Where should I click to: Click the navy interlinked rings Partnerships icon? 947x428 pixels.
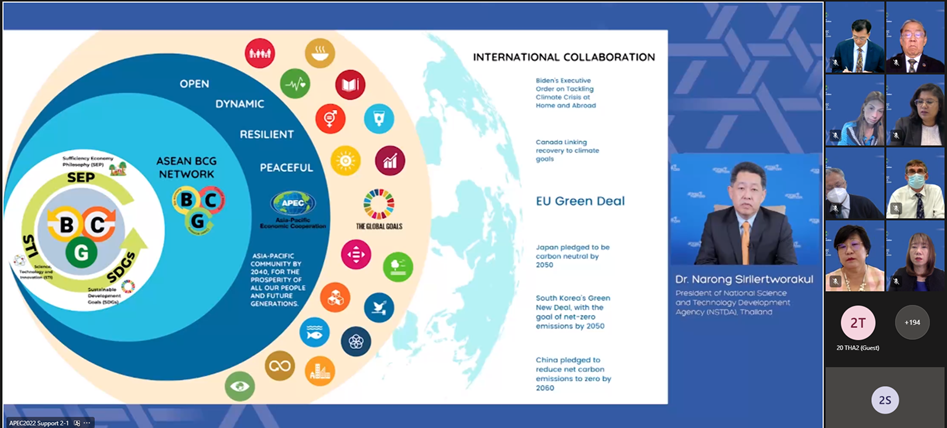356,341
